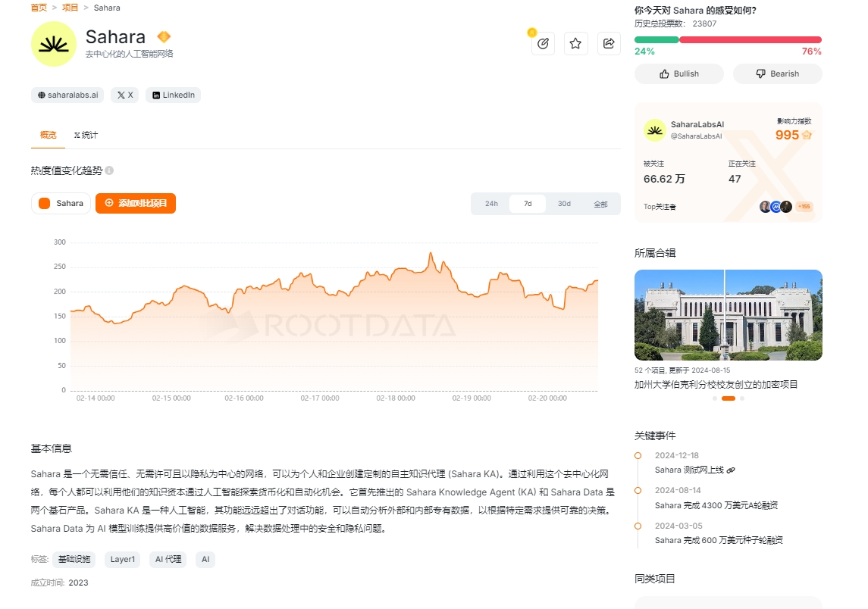Vote Bullish on Sahara
The image size is (868, 609).
click(x=679, y=73)
